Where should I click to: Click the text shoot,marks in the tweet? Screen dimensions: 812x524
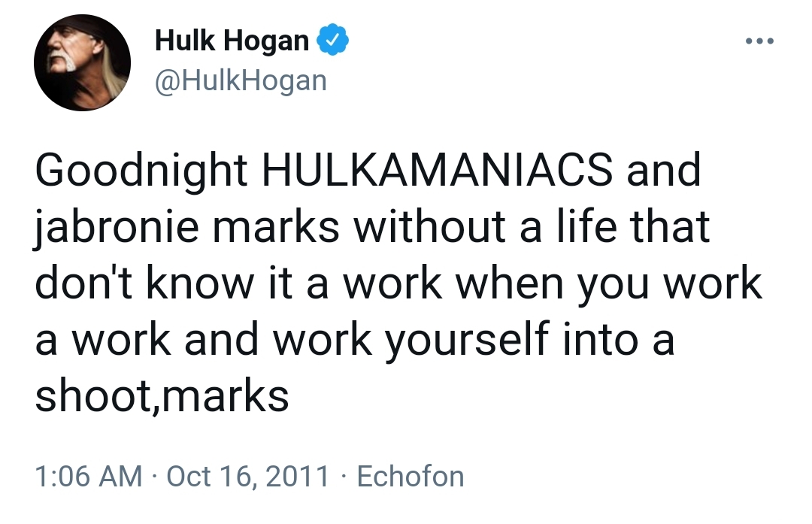pyautogui.click(x=162, y=396)
